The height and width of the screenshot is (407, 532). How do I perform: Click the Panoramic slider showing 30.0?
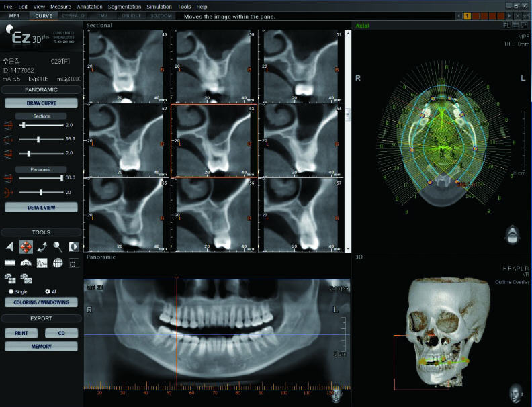tap(42, 178)
